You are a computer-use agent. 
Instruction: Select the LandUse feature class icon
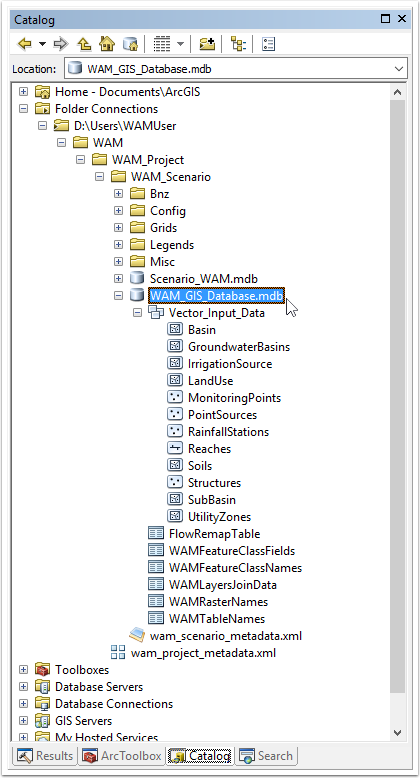point(175,380)
